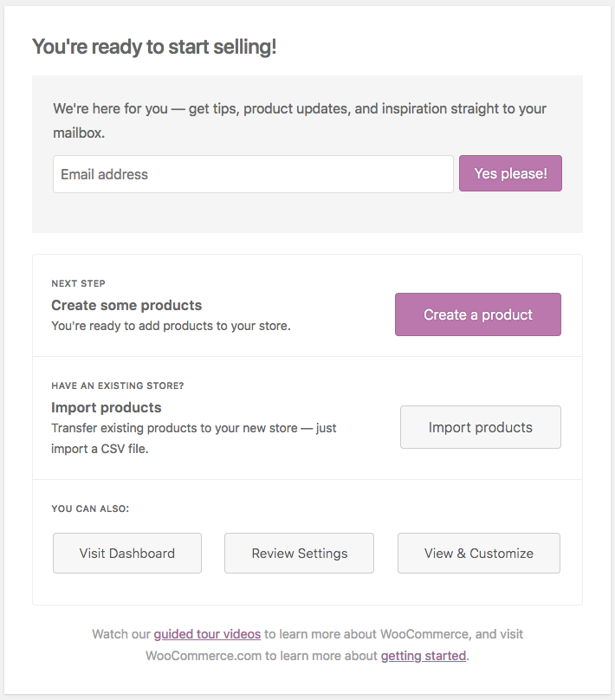615x700 pixels.
Task: Follow the 'getting started' link
Action: (424, 656)
